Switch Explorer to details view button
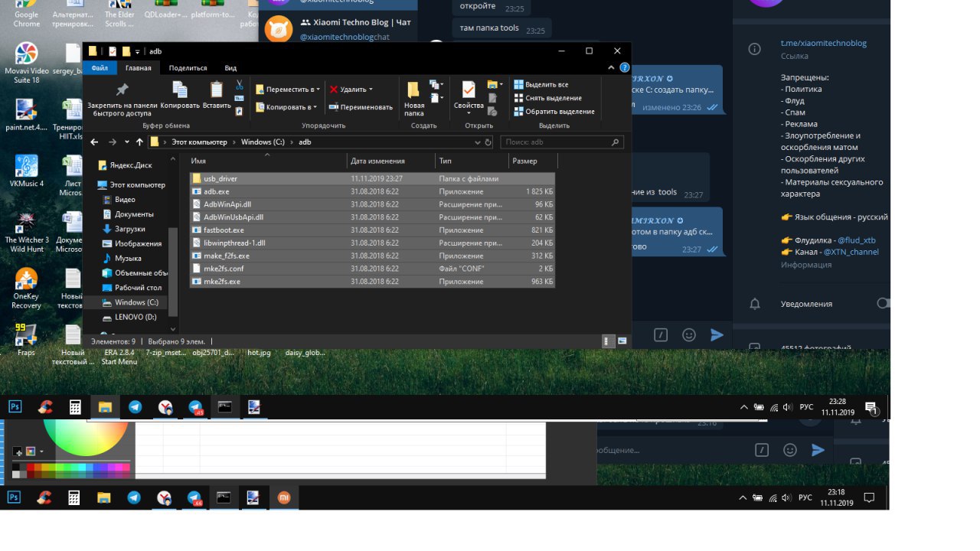Image resolution: width=980 pixels, height=551 pixels. pos(608,341)
